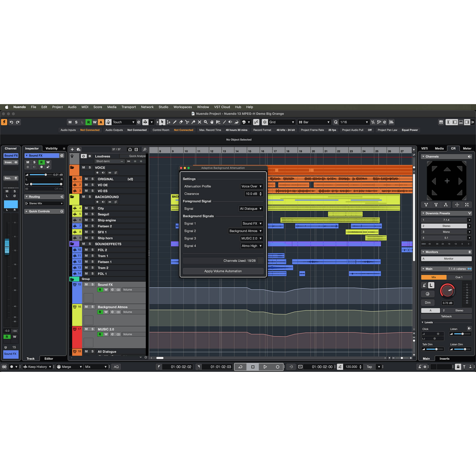Open the Signal 2 Background Atmos dropdown
Screen dimensions: 476x476
click(245, 231)
